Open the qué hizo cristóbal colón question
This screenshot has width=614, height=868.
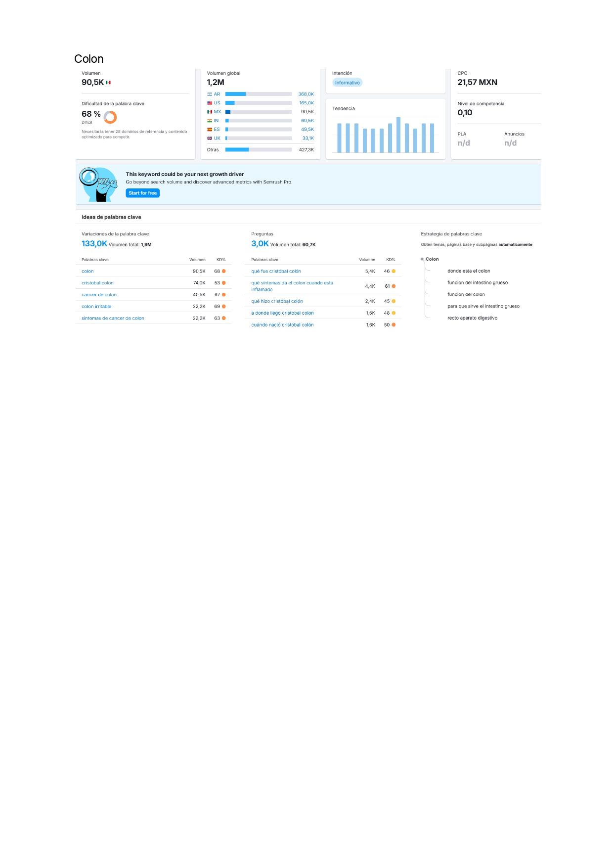point(277,301)
